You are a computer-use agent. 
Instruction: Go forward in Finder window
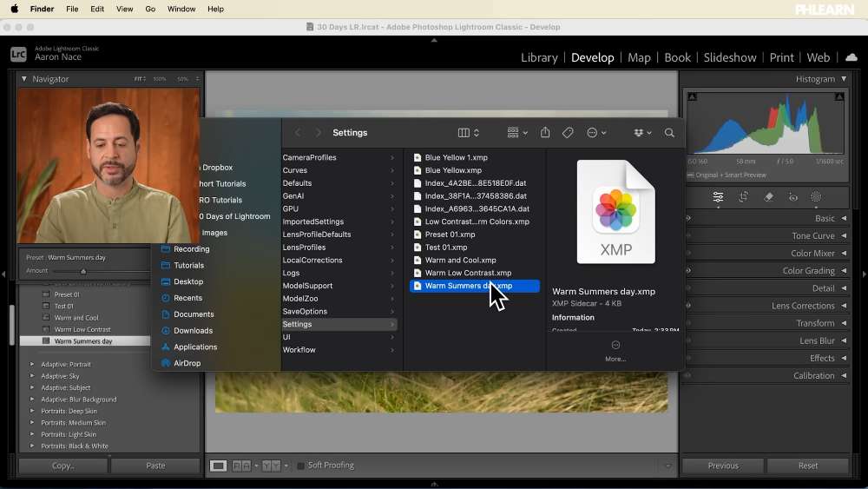tap(319, 133)
